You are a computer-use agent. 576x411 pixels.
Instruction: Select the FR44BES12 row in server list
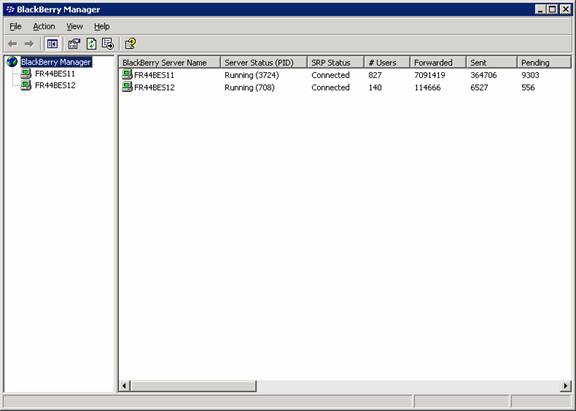345,87
